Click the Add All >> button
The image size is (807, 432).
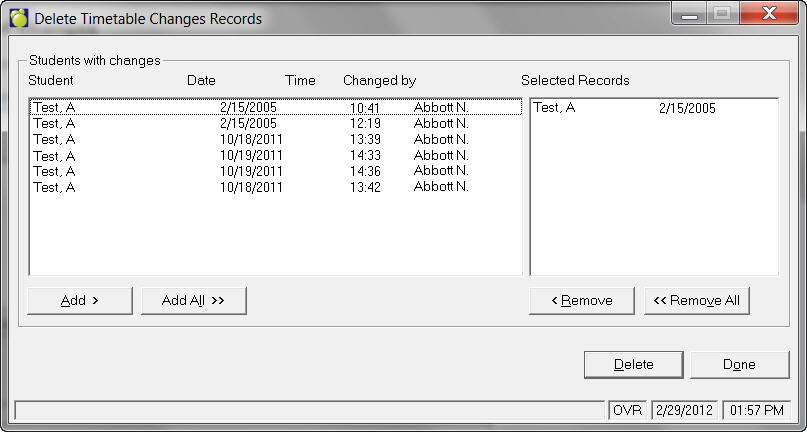point(193,300)
